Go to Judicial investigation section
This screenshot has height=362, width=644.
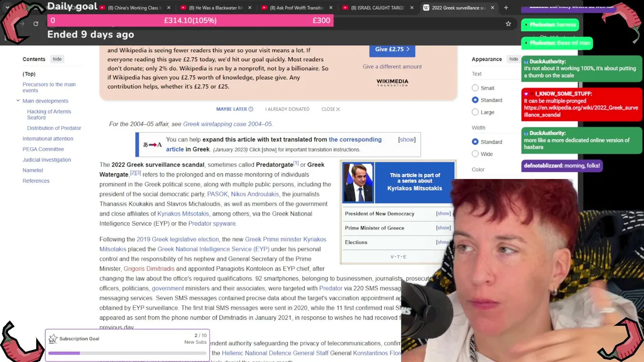(47, 160)
